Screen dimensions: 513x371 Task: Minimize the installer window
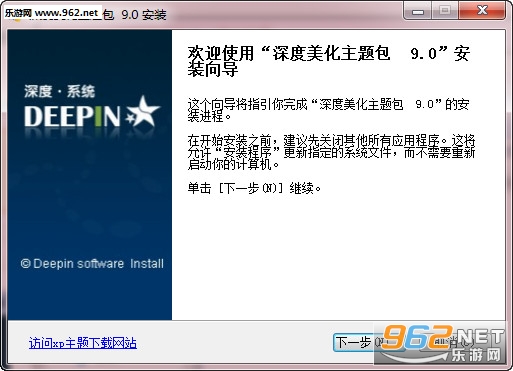coord(418,11)
